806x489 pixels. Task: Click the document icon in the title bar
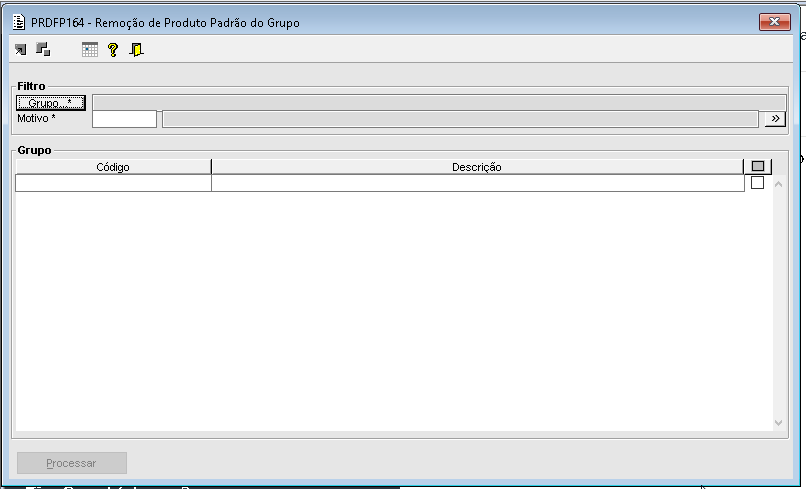[x=19, y=22]
